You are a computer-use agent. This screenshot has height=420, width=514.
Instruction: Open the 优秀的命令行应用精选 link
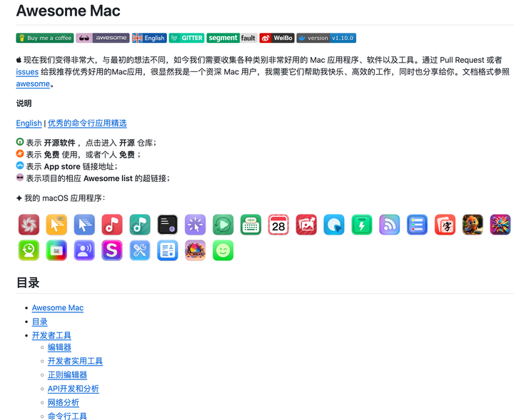[x=87, y=123]
